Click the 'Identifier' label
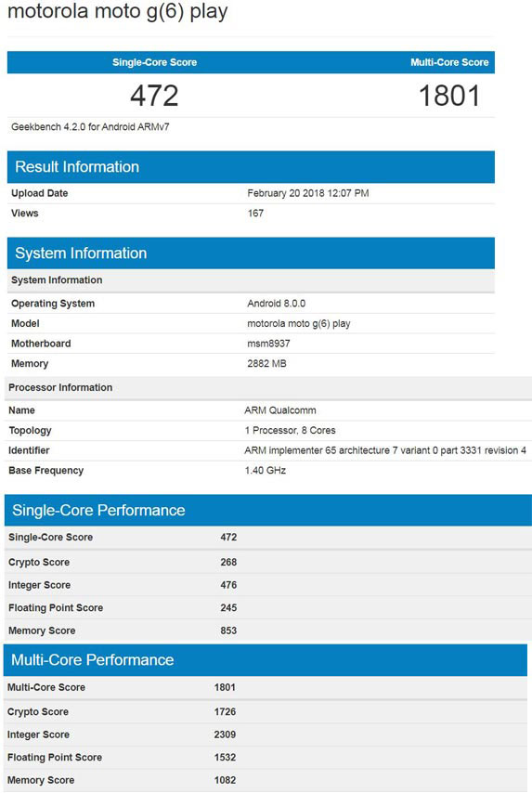The image size is (532, 793). [29, 450]
